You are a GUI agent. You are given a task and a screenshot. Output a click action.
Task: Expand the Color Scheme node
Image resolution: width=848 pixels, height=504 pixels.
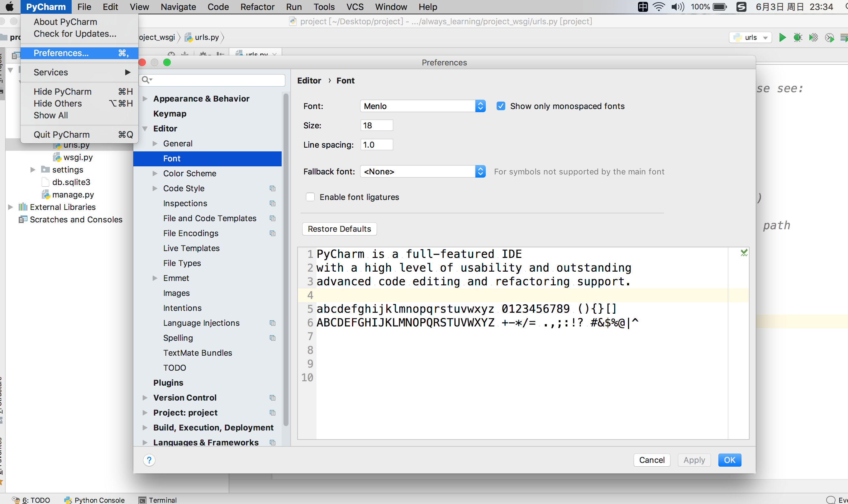pos(155,174)
